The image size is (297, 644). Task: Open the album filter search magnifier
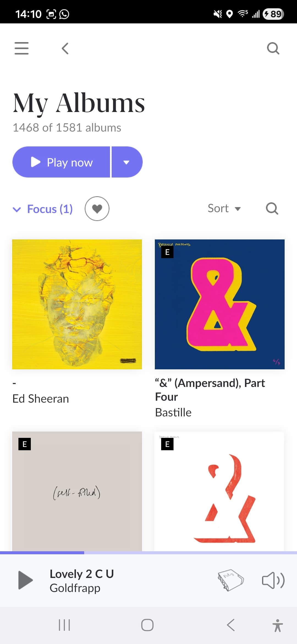(x=272, y=209)
